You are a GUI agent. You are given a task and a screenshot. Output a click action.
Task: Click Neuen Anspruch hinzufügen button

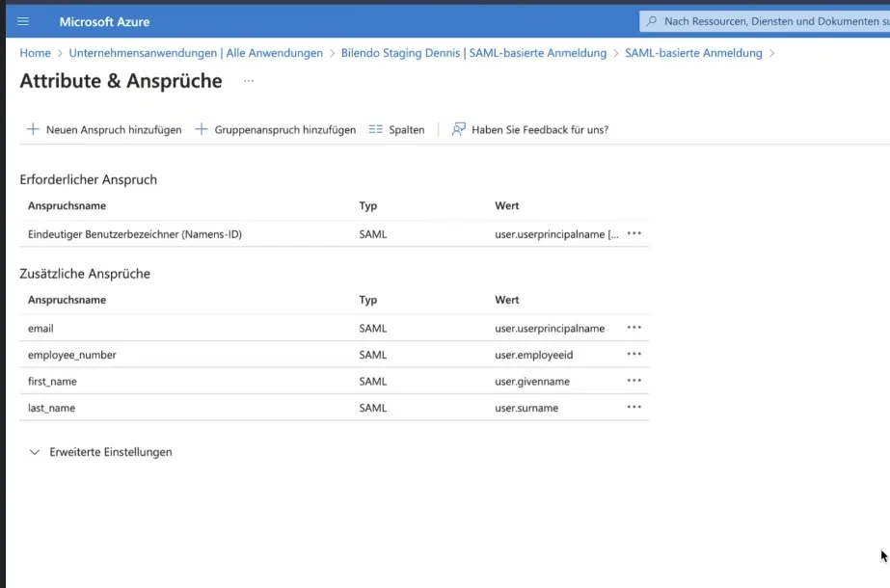coord(104,129)
